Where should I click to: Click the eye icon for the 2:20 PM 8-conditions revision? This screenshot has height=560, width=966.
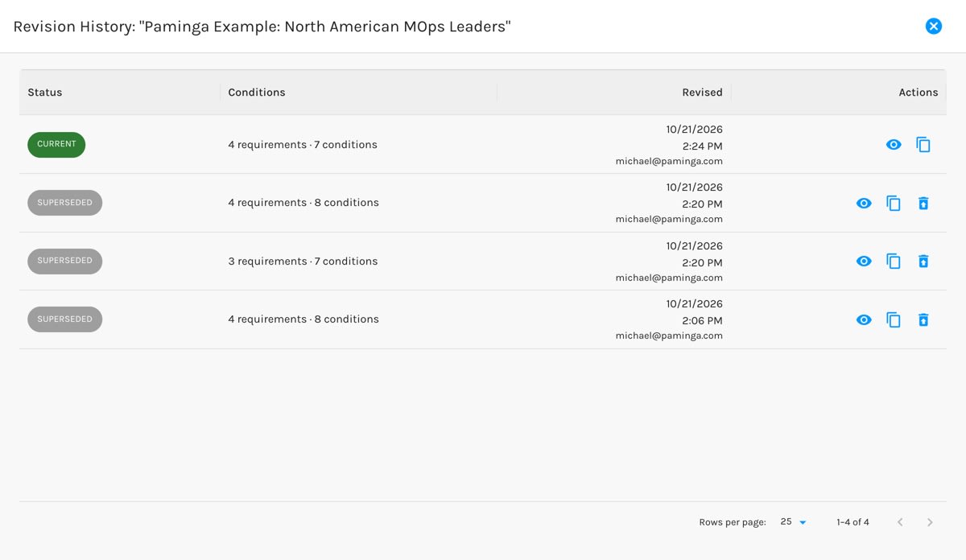pos(864,204)
